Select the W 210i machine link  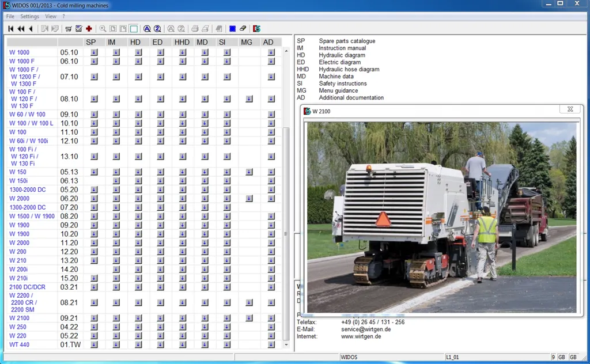(x=18, y=278)
